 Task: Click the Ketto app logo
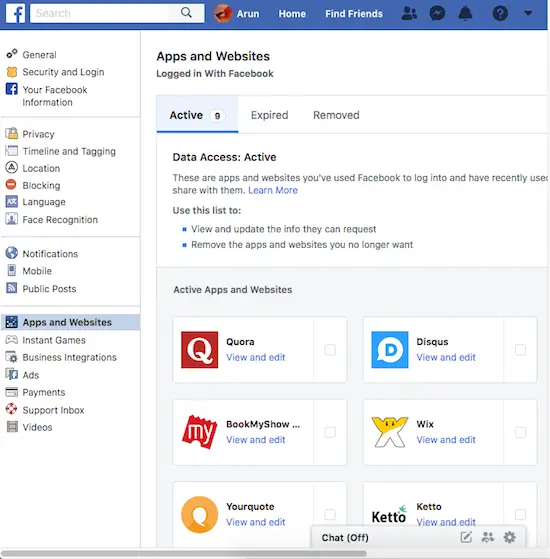point(389,514)
